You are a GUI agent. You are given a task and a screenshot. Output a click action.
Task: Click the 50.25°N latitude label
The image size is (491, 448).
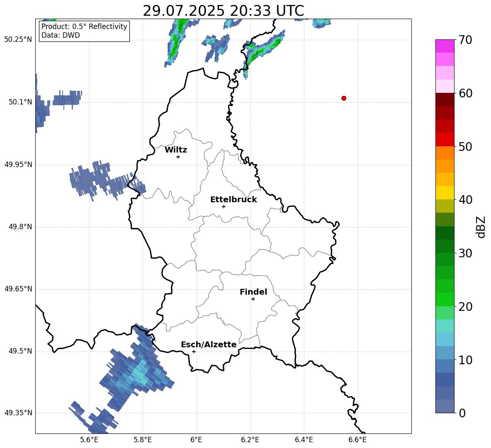click(x=18, y=40)
